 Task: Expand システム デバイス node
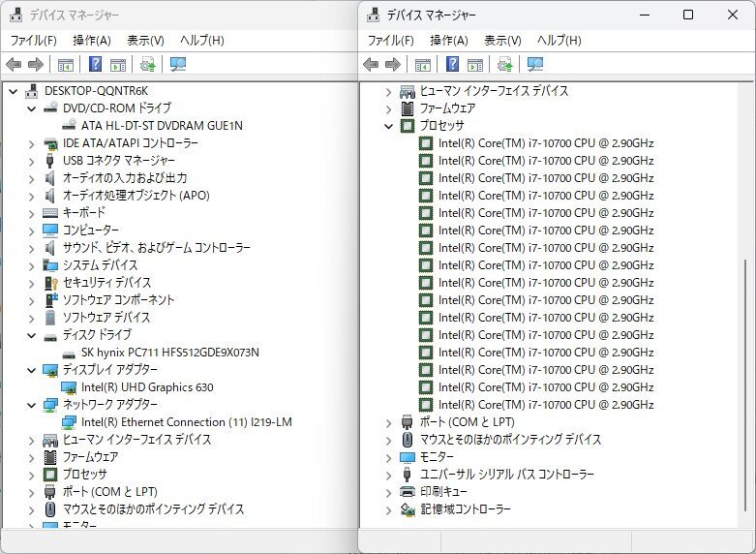coord(31,266)
